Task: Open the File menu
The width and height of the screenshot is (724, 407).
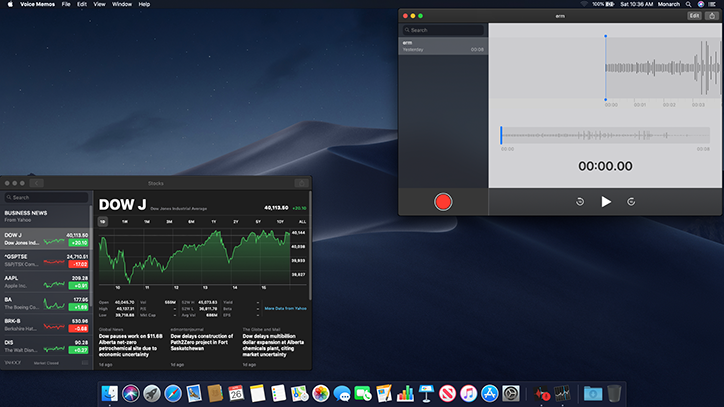Action: [66, 4]
